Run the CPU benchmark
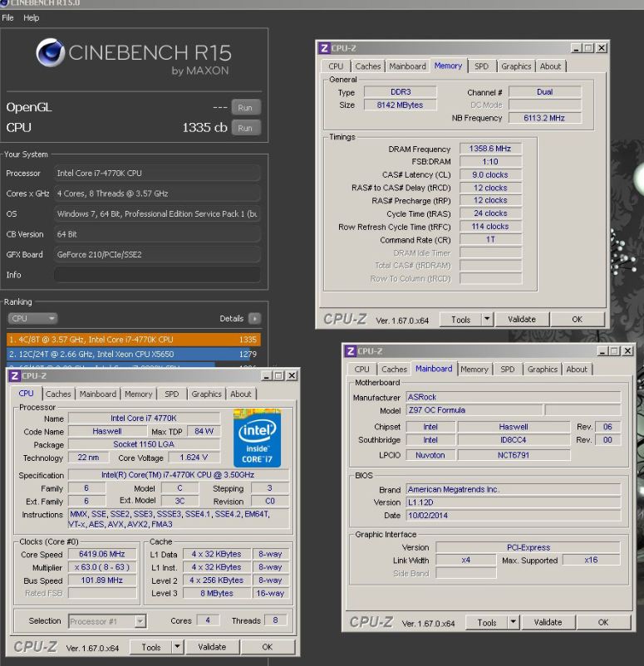Screen dimensions: 644x666 pyautogui.click(x=246, y=128)
